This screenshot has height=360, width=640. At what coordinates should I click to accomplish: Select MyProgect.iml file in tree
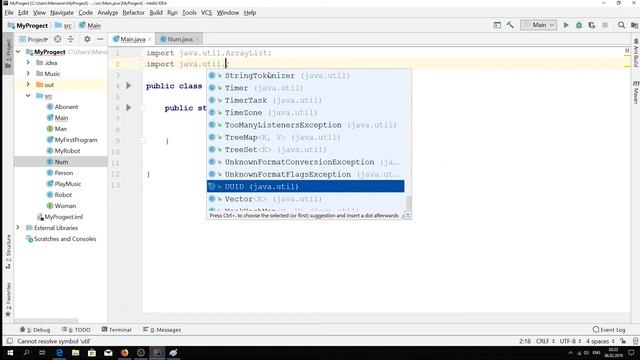[x=60, y=217]
